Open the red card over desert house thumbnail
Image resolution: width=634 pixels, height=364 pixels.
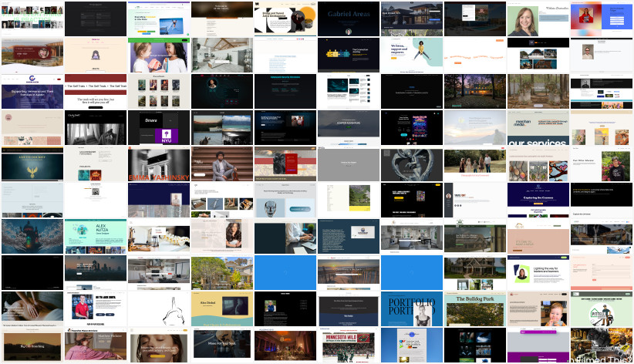(32, 55)
